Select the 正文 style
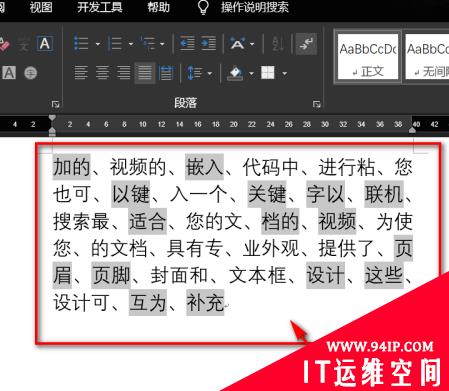The width and height of the screenshot is (449, 391). coord(368,56)
